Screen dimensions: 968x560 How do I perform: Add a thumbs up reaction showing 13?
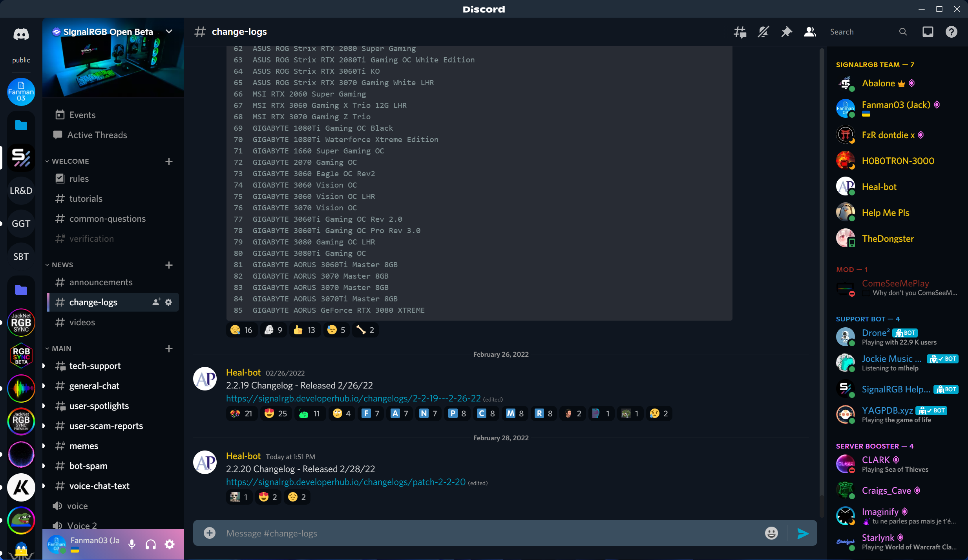coord(304,330)
